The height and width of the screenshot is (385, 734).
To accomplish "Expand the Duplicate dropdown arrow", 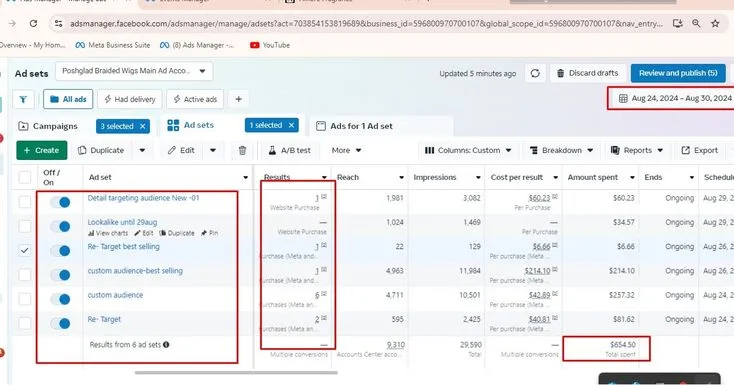I will 142,150.
